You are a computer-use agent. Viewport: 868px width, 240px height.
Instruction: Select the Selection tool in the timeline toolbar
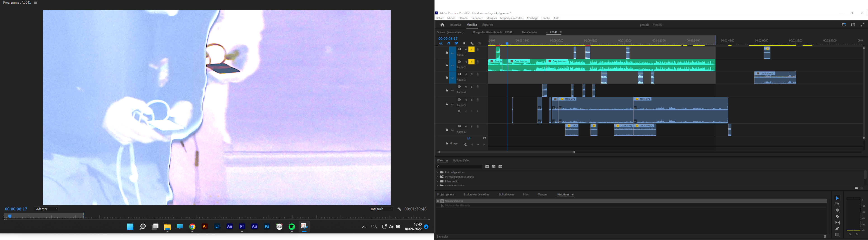point(838,198)
